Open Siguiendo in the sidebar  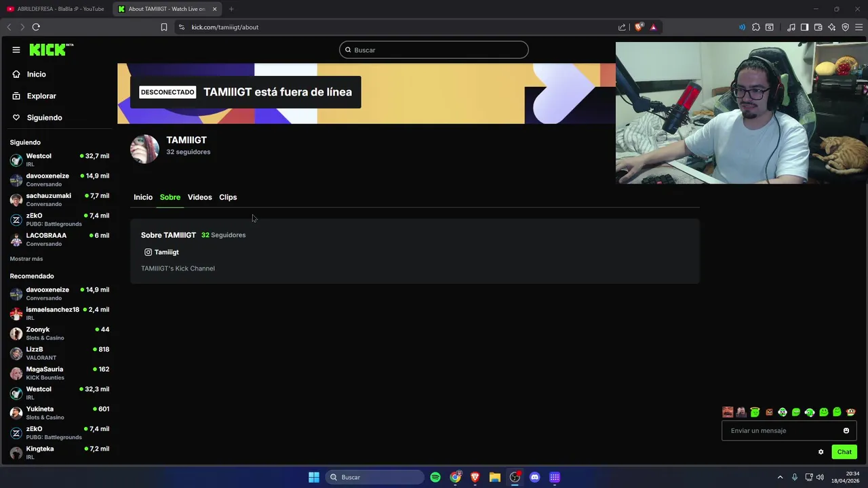tap(37, 118)
